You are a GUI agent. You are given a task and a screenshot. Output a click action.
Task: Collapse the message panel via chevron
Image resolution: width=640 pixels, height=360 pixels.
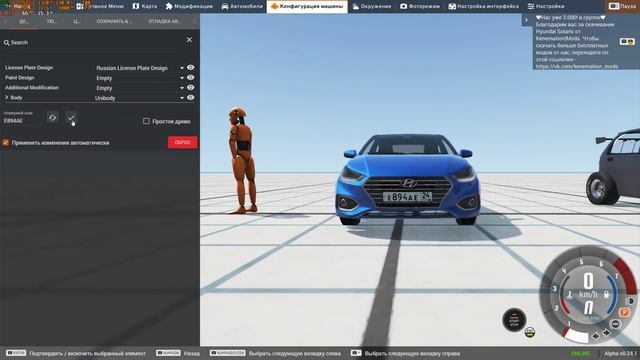526,20
